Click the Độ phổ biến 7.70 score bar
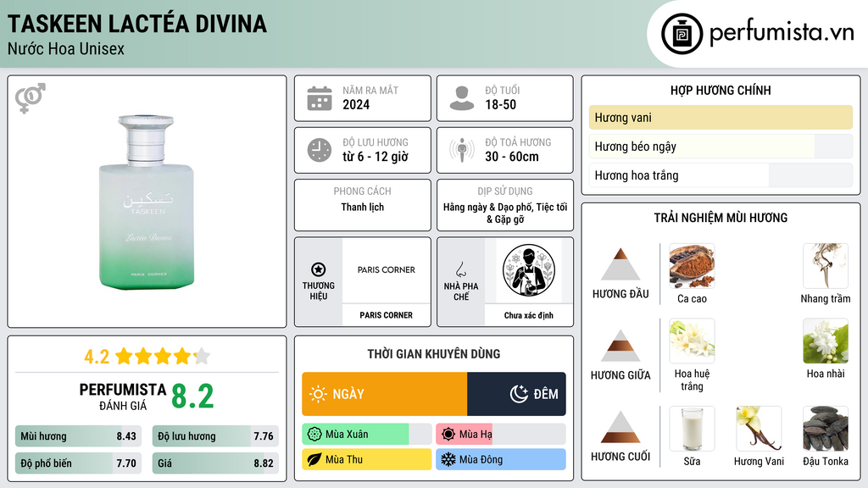Screen dimensions: 868x488 (78, 463)
